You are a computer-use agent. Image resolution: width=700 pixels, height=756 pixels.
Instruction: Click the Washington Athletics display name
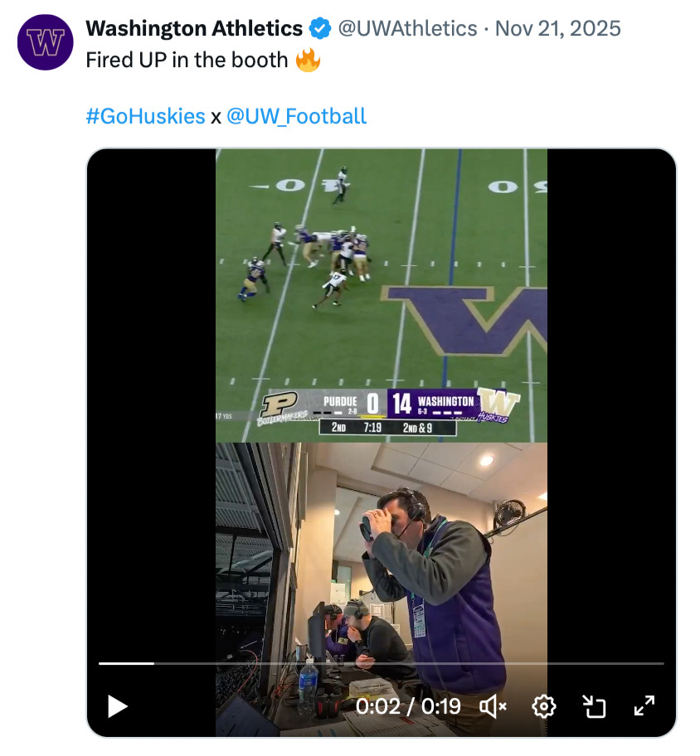(194, 29)
